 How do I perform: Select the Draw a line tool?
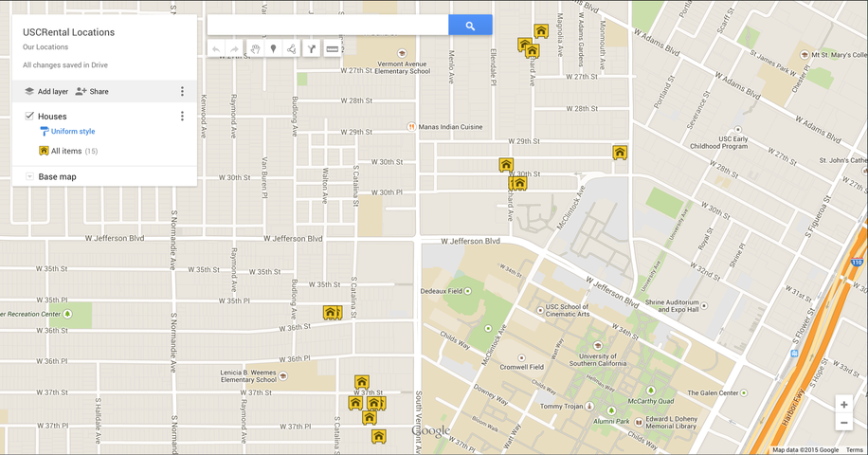292,49
